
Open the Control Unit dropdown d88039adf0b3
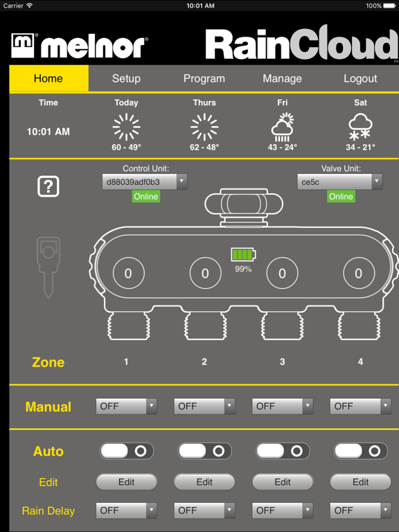[145, 182]
